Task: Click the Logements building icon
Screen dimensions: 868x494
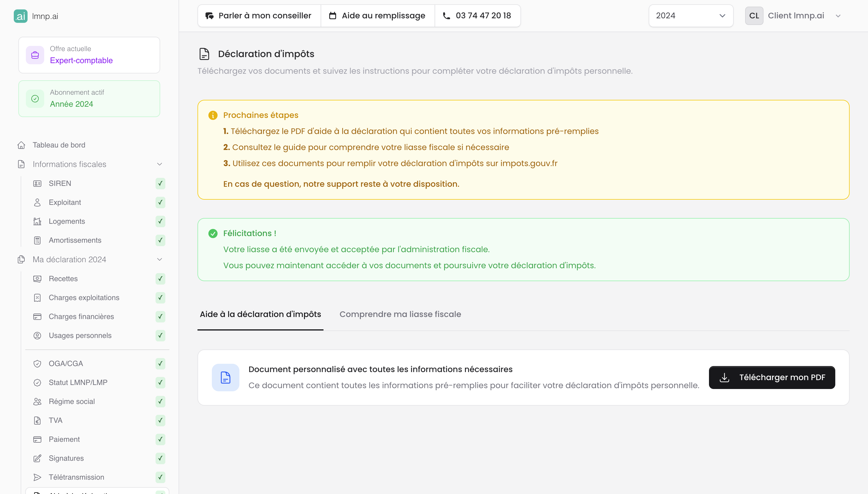Action: (37, 221)
